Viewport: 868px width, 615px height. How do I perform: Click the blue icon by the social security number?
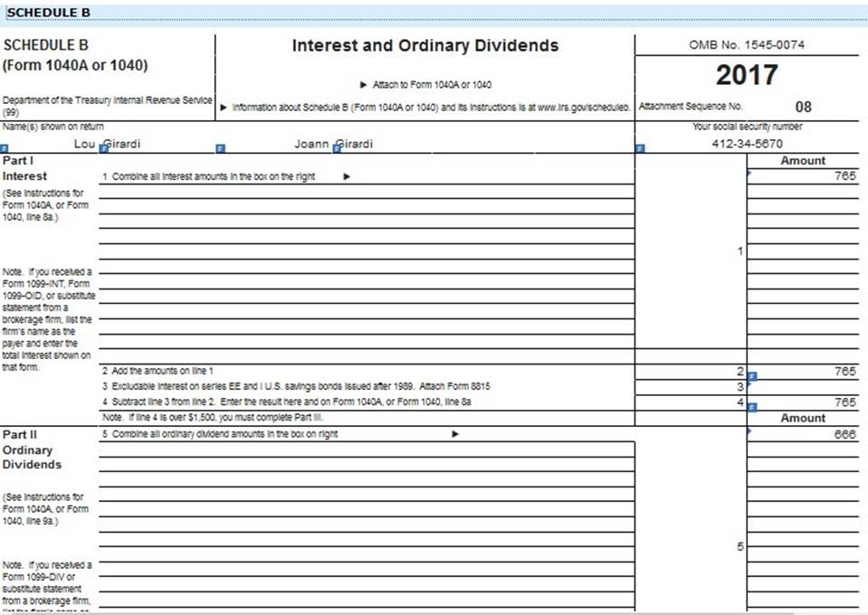(641, 147)
